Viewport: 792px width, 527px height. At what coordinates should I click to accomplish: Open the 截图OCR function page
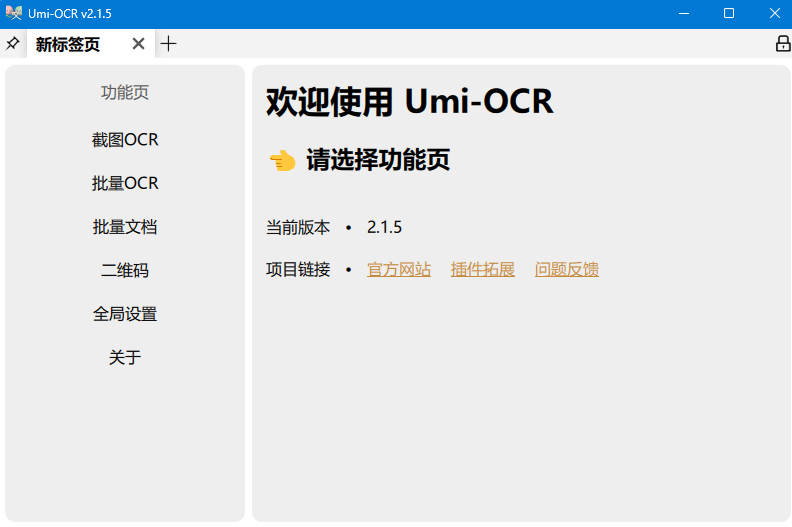tap(125, 140)
